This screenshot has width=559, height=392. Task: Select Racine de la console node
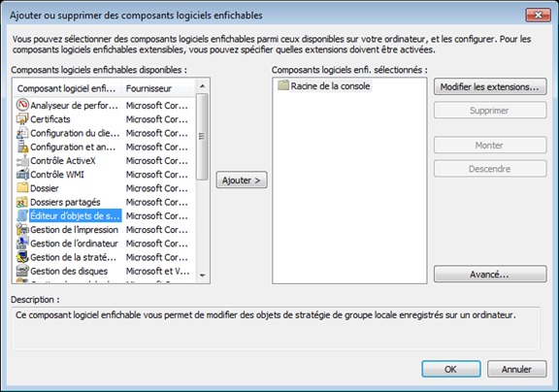tap(330, 86)
